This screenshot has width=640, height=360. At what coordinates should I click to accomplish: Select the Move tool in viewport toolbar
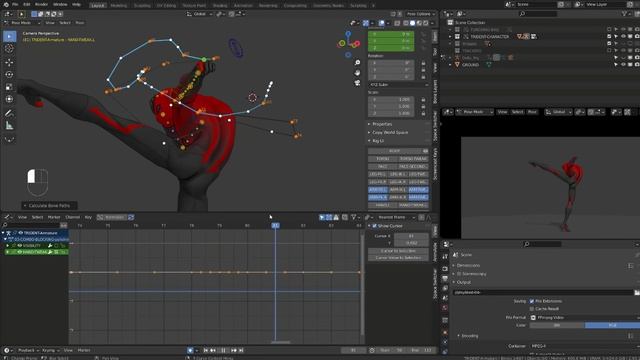point(9,62)
